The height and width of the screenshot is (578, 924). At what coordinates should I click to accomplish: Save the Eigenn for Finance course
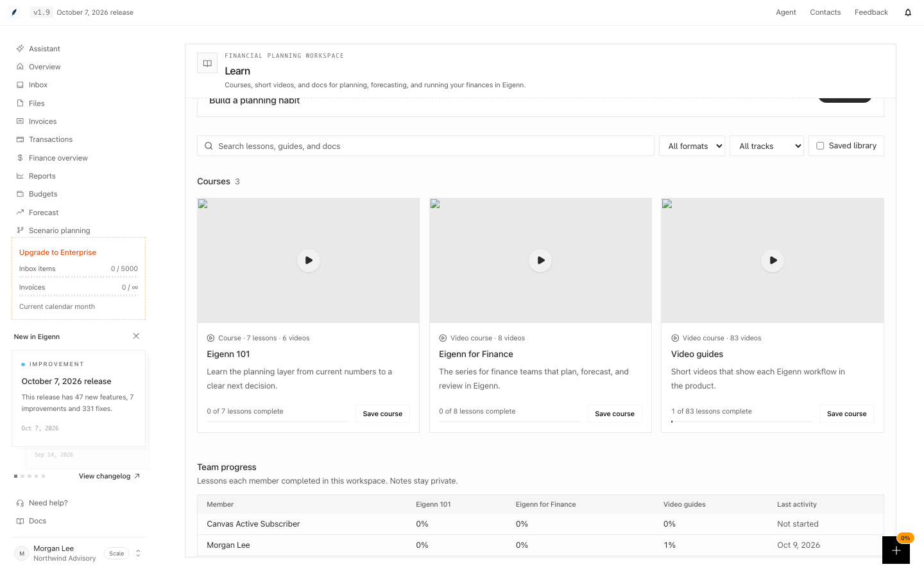click(615, 414)
